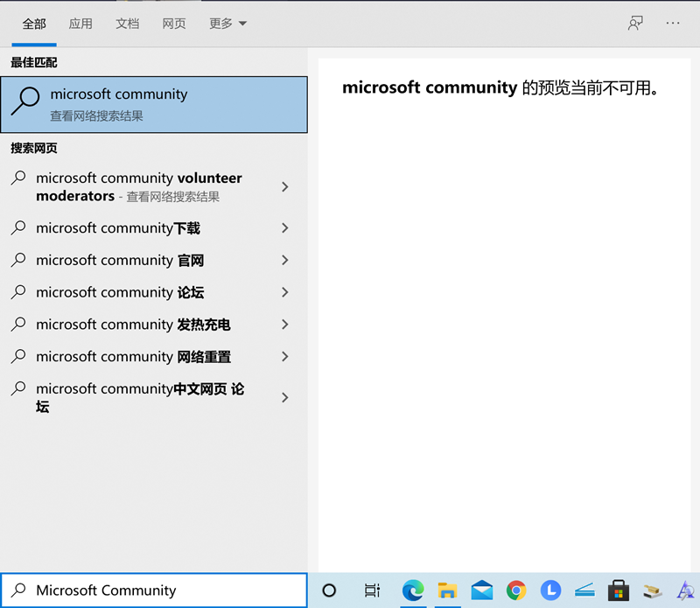The image size is (700, 608).
Task: Open the Alarms & Clock taskbar icon
Action: pos(550,591)
